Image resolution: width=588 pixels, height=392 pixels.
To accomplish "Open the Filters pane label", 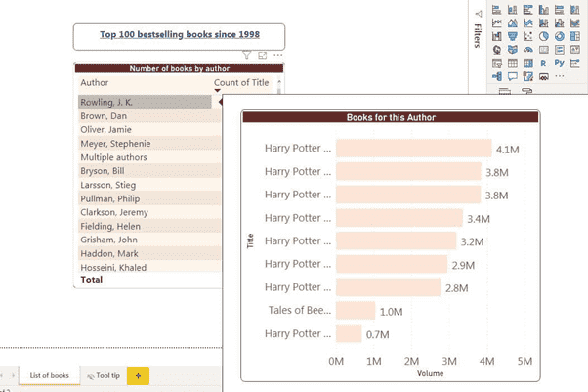I will [x=478, y=35].
